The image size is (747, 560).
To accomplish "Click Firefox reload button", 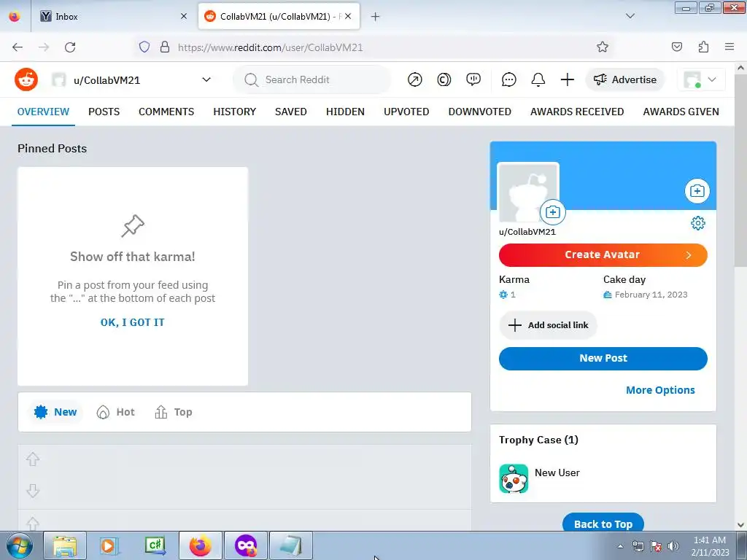I will 70,47.
